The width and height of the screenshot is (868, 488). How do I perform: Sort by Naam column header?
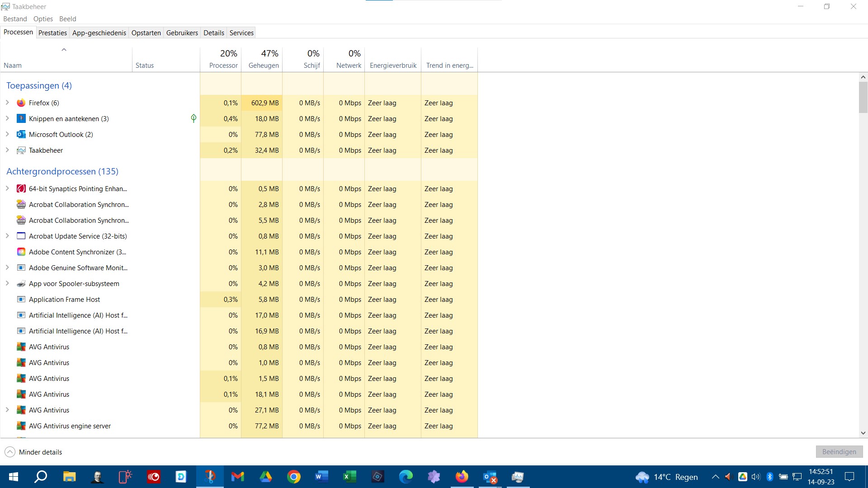[x=66, y=60]
